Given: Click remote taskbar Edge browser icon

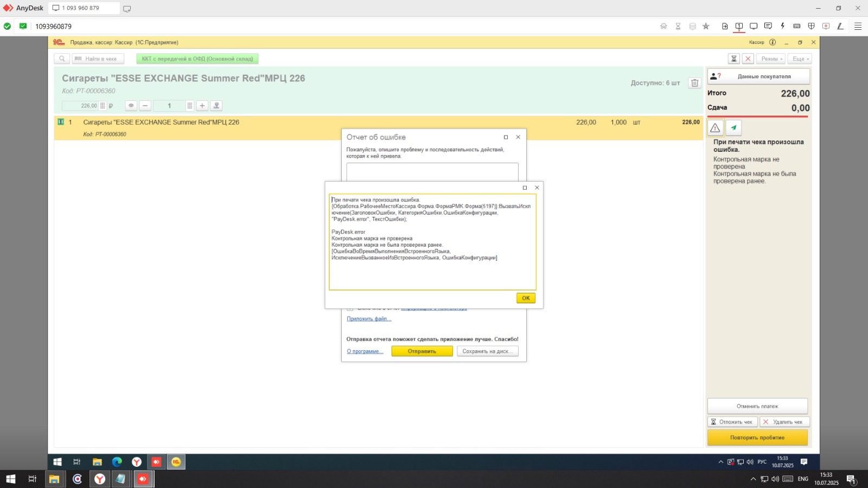Looking at the screenshot, I should (117, 462).
